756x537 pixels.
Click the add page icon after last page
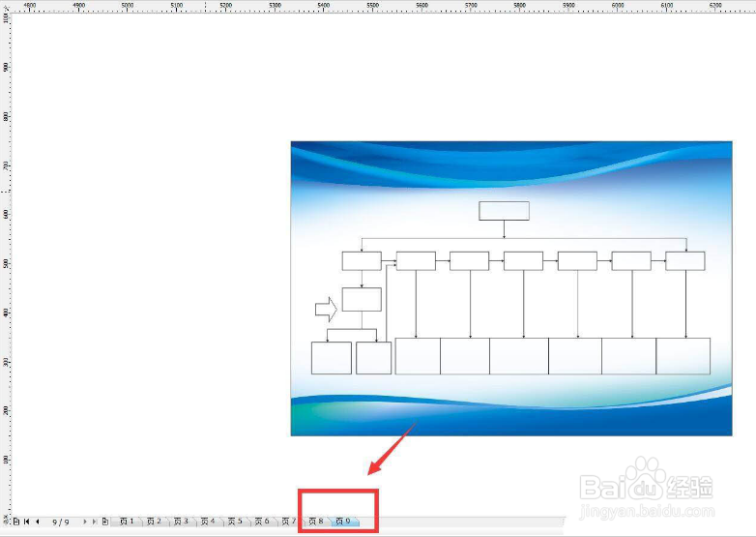click(105, 522)
